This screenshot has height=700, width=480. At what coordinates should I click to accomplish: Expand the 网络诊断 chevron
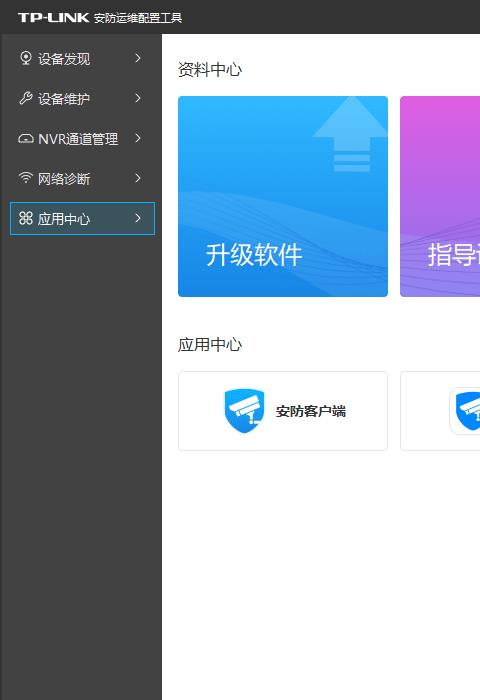click(x=138, y=178)
